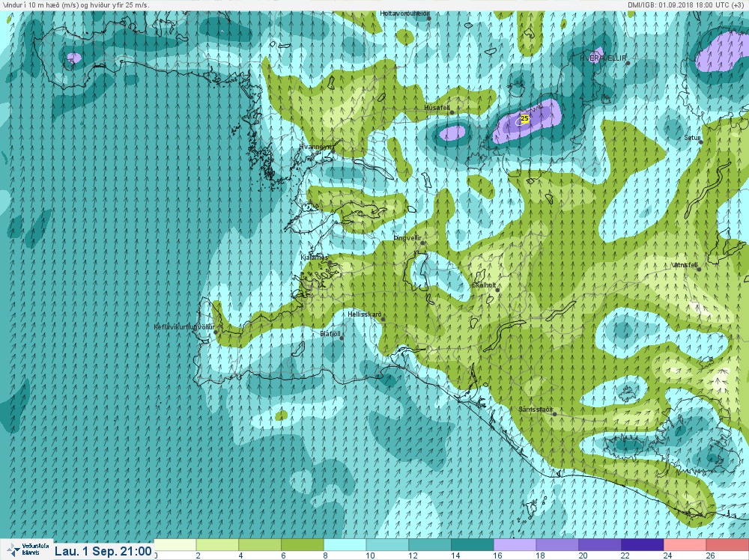The width and height of the screenshot is (749, 560).
Task: Click the Holtavörðuheiði station label
Action: 404,13
